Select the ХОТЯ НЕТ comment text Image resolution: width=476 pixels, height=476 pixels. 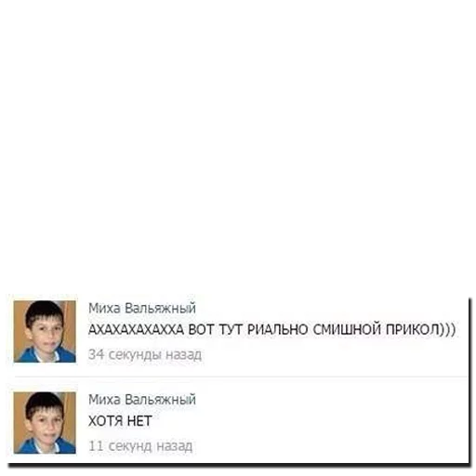(120, 421)
